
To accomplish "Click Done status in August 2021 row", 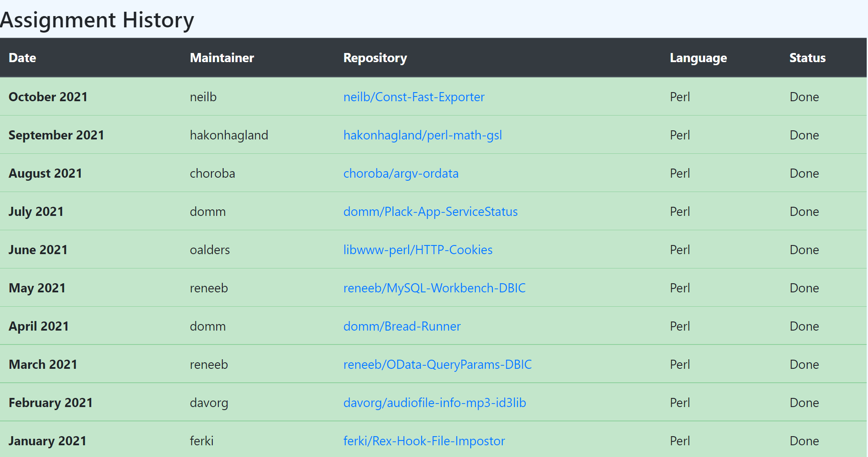I will (804, 173).
